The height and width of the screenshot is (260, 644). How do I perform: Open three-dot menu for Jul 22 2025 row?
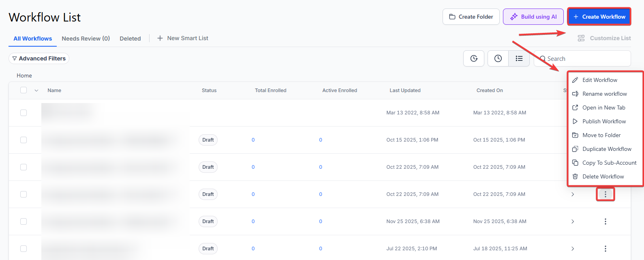pyautogui.click(x=605, y=249)
